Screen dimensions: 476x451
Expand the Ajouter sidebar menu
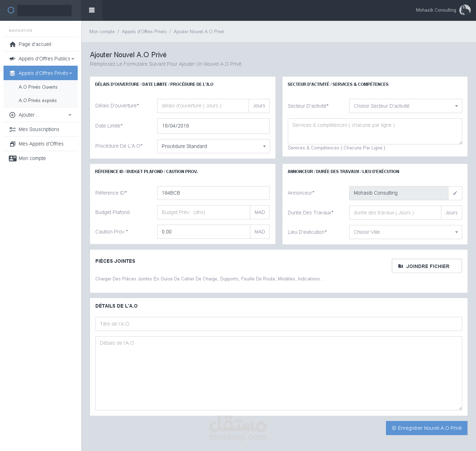click(x=41, y=115)
